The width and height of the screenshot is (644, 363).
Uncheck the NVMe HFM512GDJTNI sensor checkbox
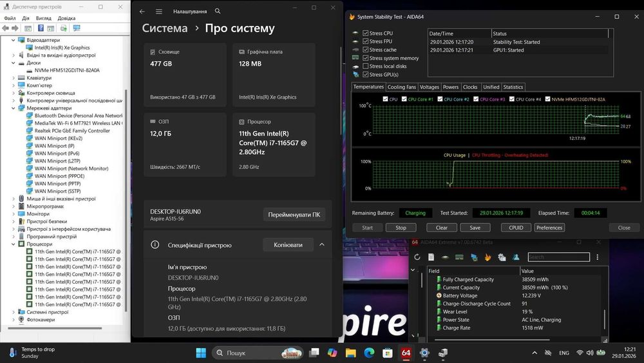coord(547,99)
